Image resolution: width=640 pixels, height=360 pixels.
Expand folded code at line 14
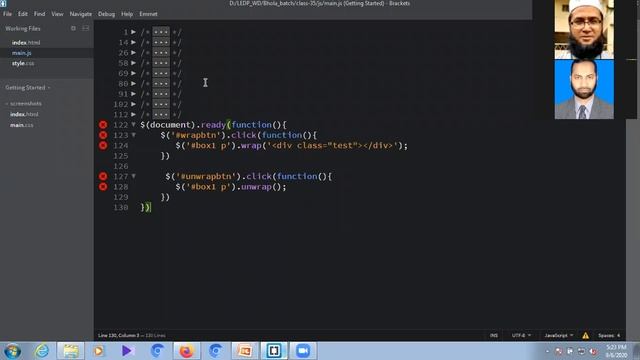click(x=133, y=42)
